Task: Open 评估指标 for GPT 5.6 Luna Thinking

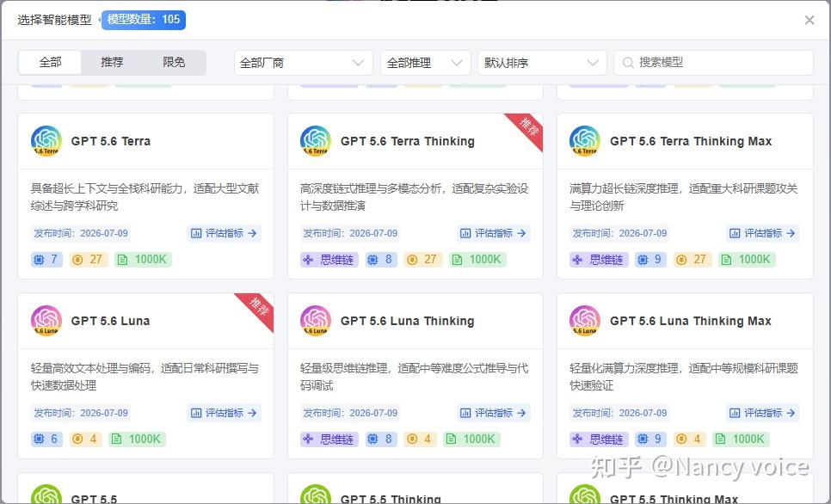Action: click(x=494, y=413)
